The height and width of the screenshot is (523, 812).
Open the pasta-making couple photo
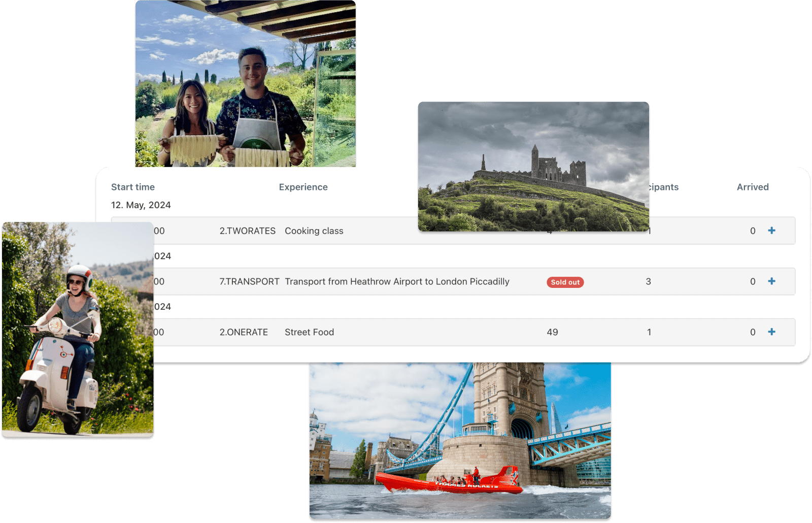click(245, 84)
